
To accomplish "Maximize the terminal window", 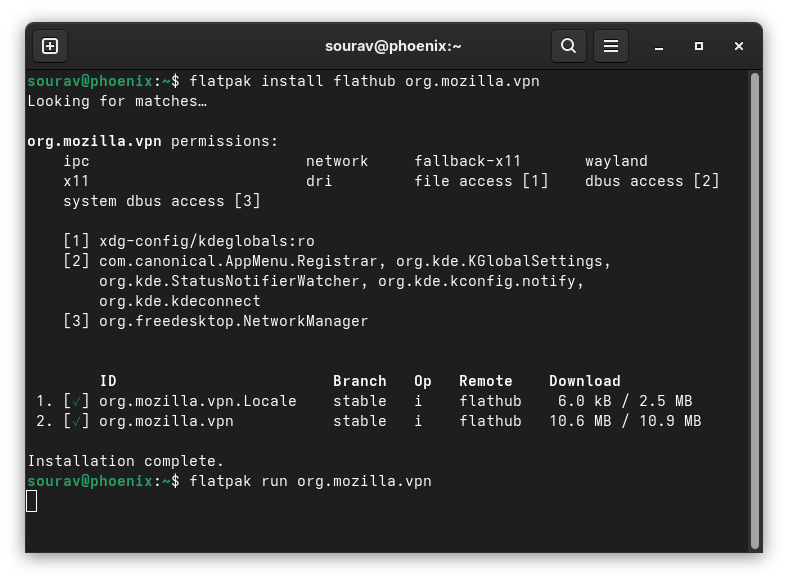I will pos(699,46).
